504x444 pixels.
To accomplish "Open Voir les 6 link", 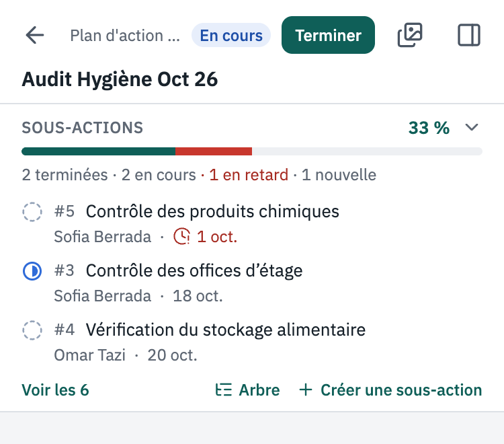I will pos(55,390).
